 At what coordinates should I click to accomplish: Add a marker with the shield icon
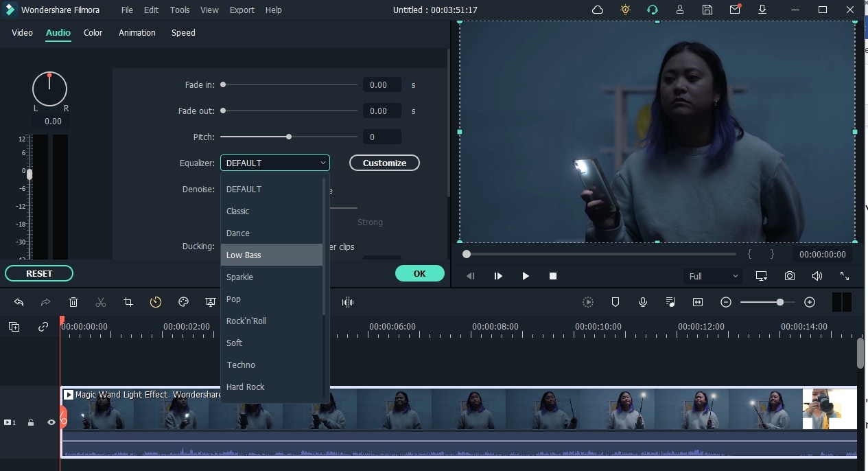pos(615,302)
